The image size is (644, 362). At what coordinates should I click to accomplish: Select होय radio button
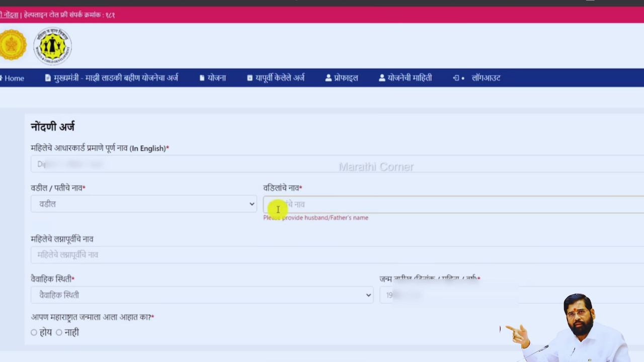[x=34, y=332]
